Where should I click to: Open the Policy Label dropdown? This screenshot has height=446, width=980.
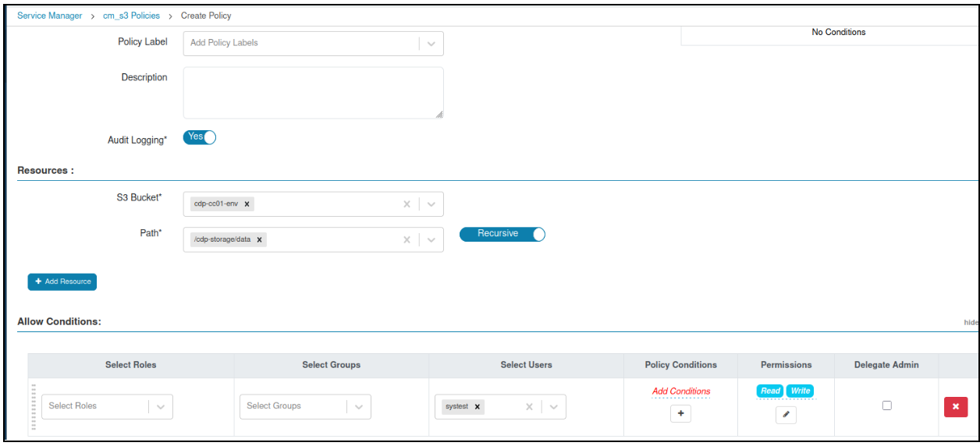tap(431, 44)
